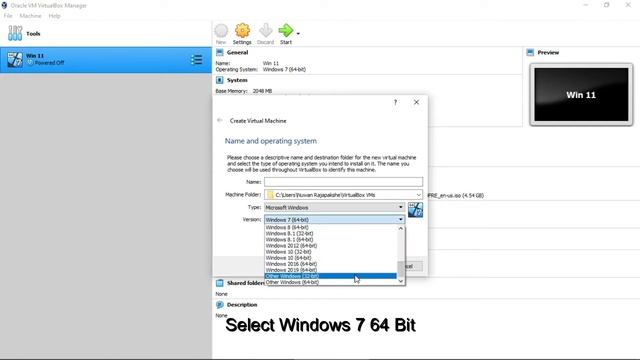Click the Machine Folder folder icon

click(270, 195)
